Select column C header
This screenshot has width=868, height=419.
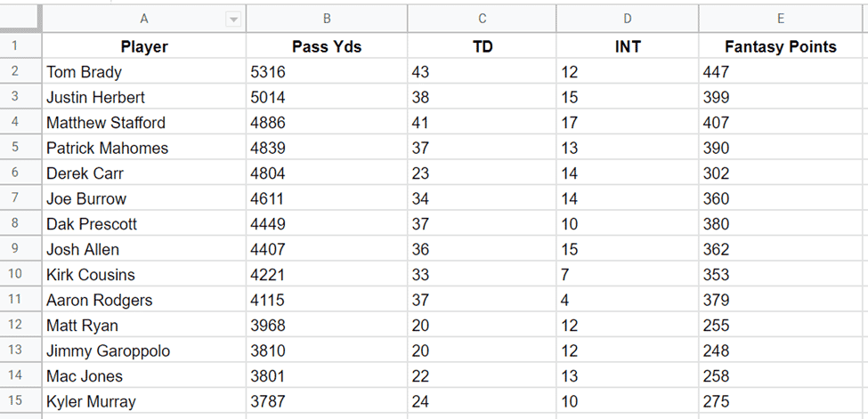[482, 19]
